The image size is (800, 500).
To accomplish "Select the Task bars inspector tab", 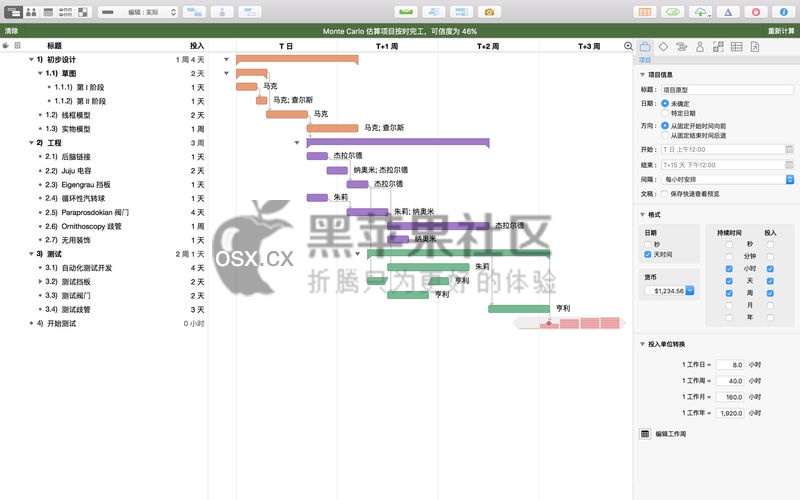I will [682, 47].
